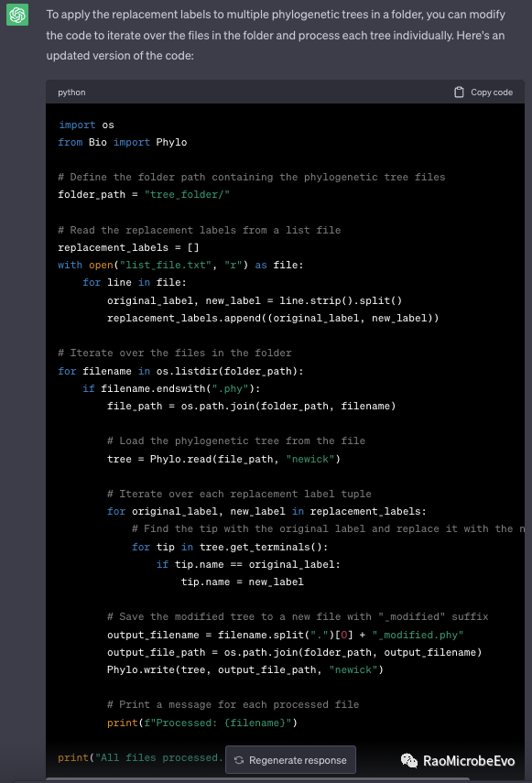Click the "tree_folder/" string in the code
Viewport: 532px width, 783px height.
187,194
